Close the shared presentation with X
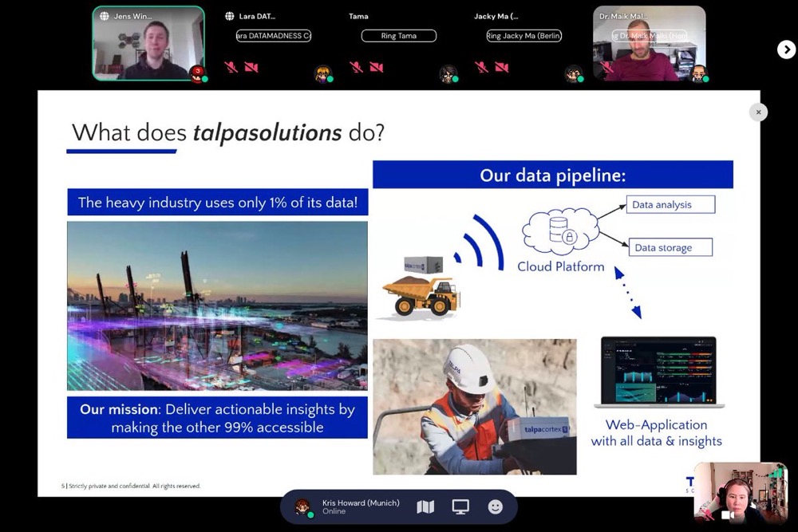This screenshot has height=532, width=798. (758, 112)
